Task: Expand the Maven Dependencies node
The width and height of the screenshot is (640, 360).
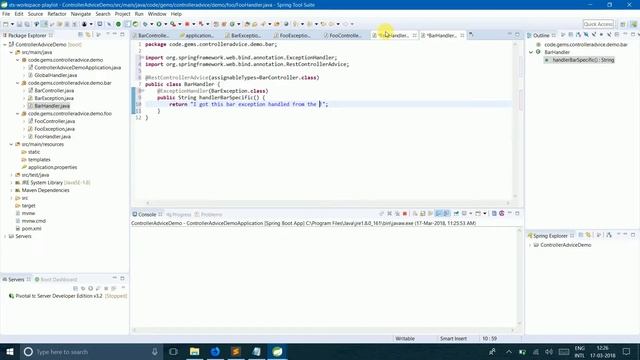Action: [x=11, y=190]
